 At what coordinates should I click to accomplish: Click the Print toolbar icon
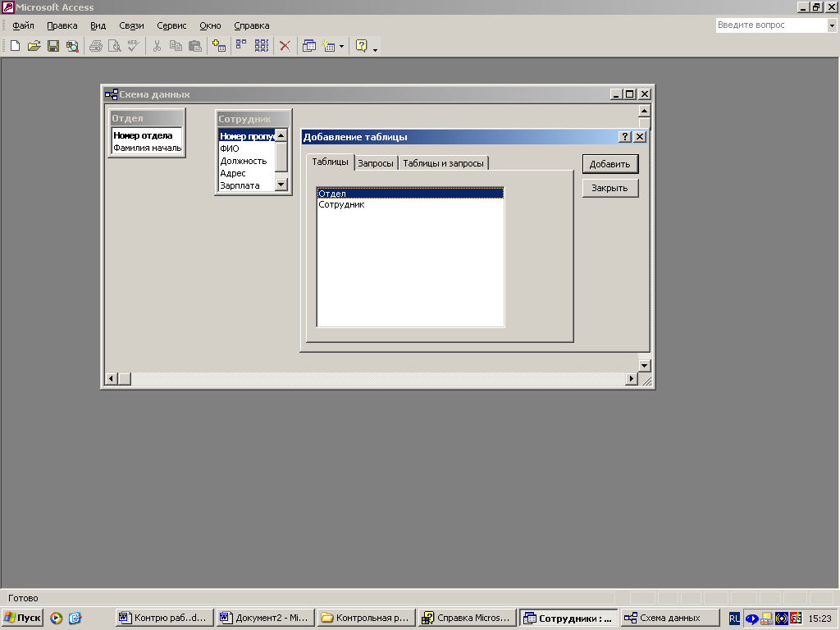click(x=96, y=46)
